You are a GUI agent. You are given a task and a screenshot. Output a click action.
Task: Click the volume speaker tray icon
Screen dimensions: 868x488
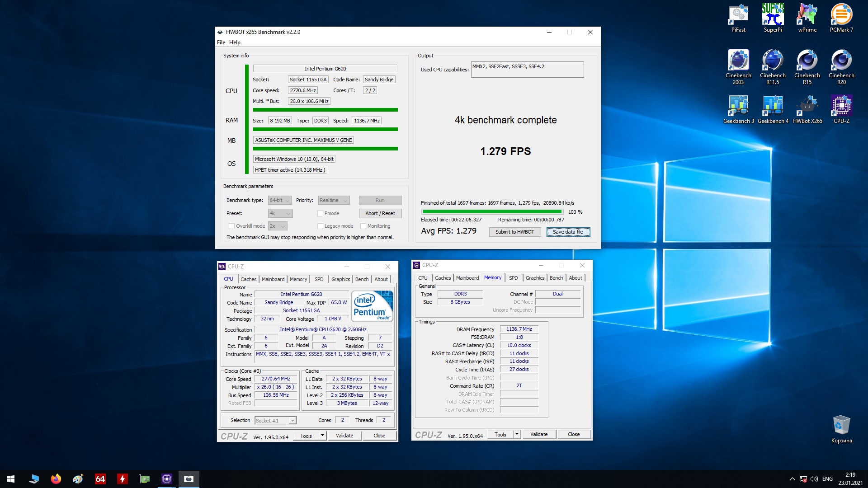tap(814, 479)
